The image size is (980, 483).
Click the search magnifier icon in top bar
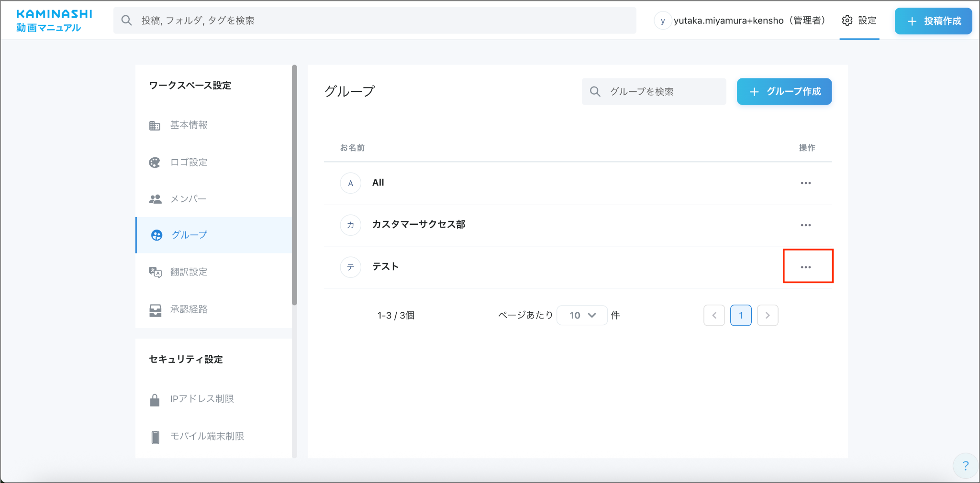pyautogui.click(x=126, y=21)
